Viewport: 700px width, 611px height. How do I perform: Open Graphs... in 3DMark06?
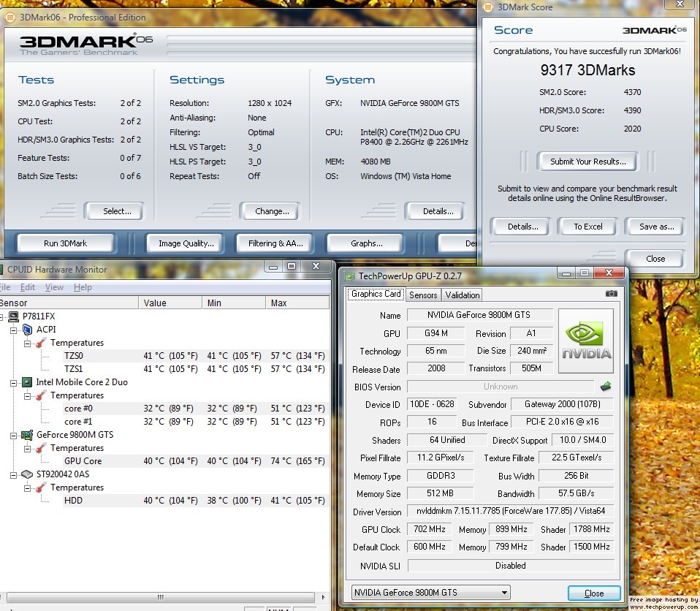(367, 243)
